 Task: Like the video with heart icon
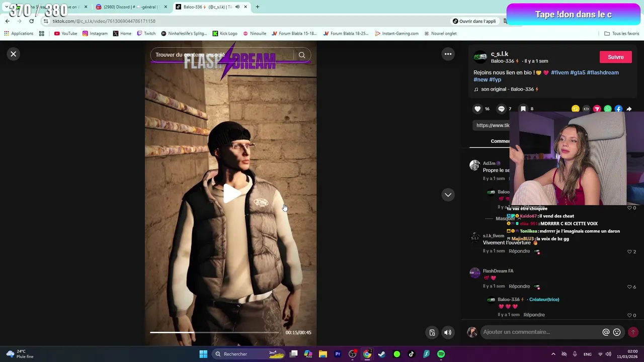point(477,109)
